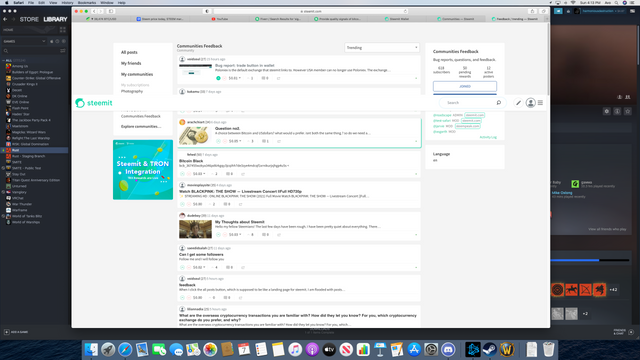Screen dimensions: 640x360
Task: Go to All posts in sidebar
Action: click(129, 53)
